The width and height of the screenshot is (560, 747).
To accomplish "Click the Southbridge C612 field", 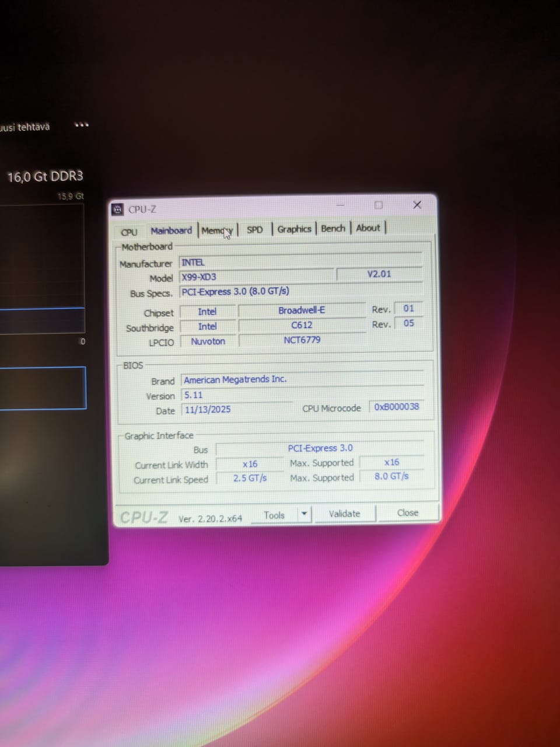I will [302, 325].
